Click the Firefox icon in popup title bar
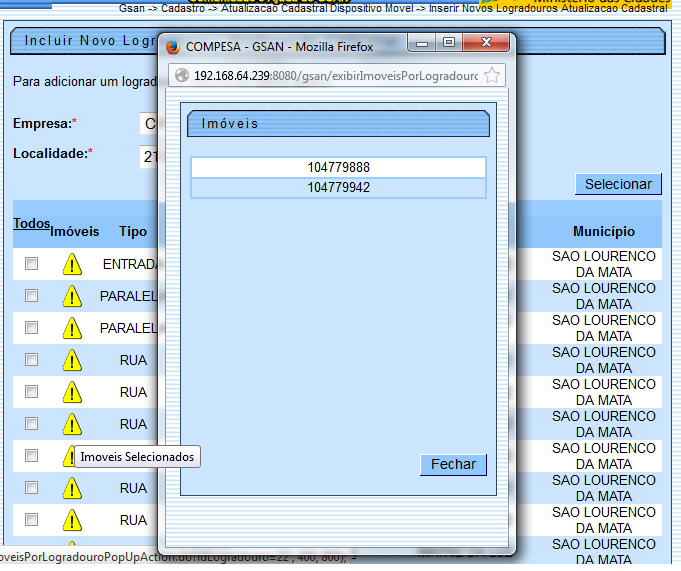Viewport: 681px width, 571px height. tap(172, 46)
